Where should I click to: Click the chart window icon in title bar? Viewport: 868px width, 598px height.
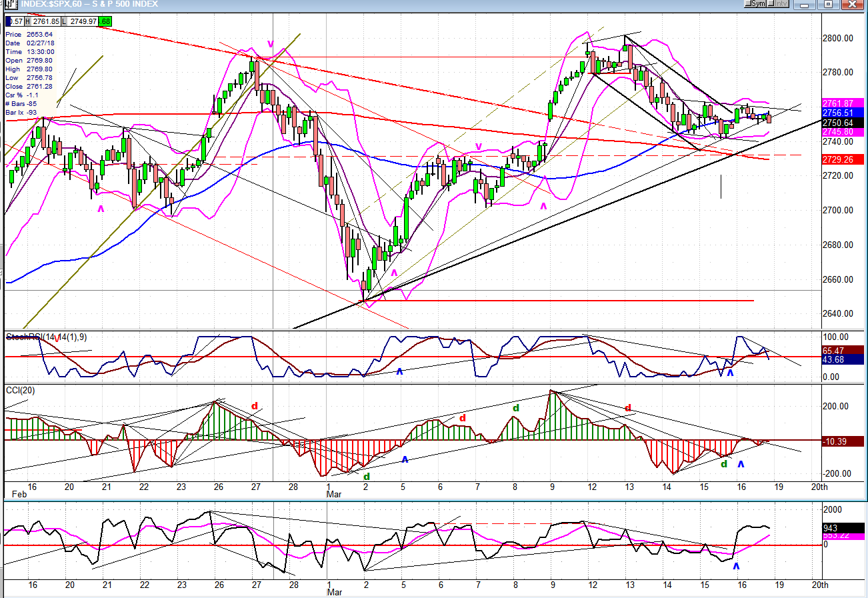tap(10, 4)
